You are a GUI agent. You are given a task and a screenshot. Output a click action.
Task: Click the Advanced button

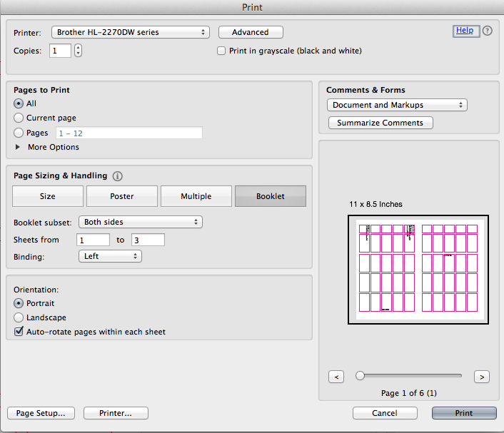pos(251,32)
